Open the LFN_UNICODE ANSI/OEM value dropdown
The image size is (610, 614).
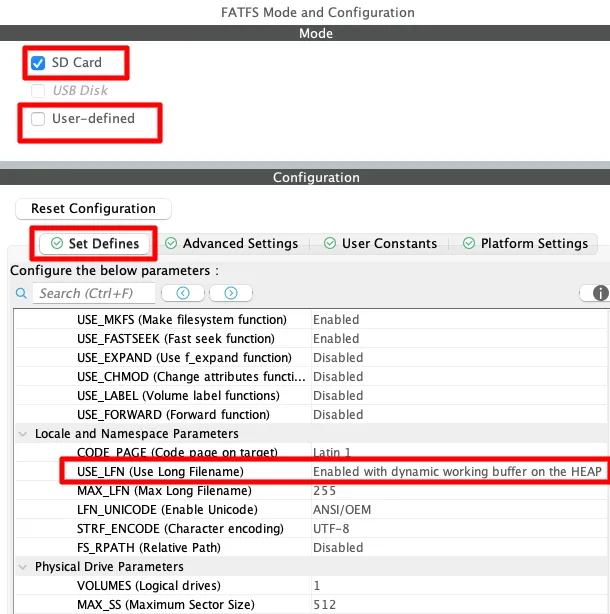[x=459, y=509]
